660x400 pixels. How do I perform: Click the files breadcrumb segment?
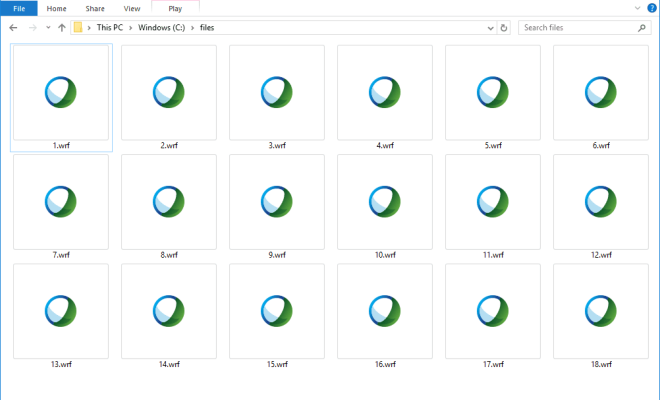click(x=207, y=28)
